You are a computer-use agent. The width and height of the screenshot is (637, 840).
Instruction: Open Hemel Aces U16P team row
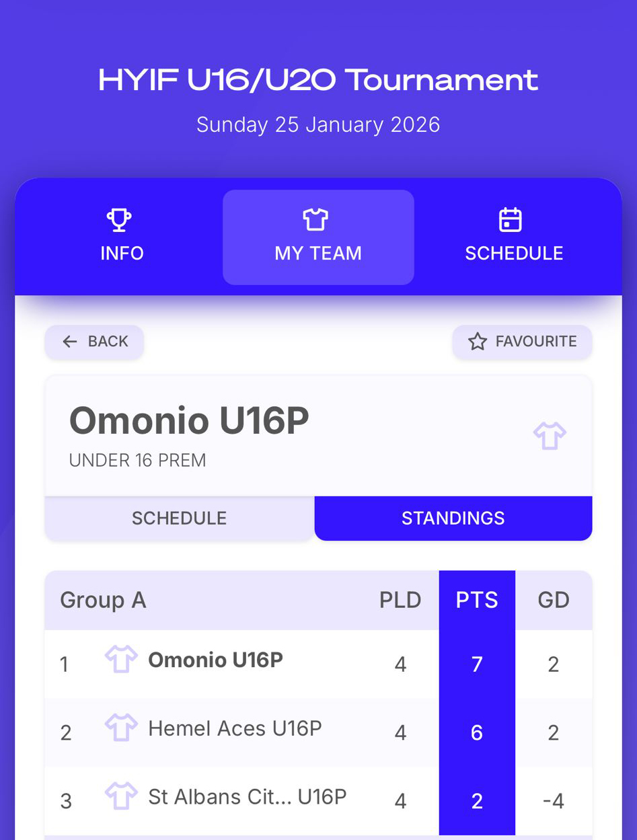tap(235, 729)
